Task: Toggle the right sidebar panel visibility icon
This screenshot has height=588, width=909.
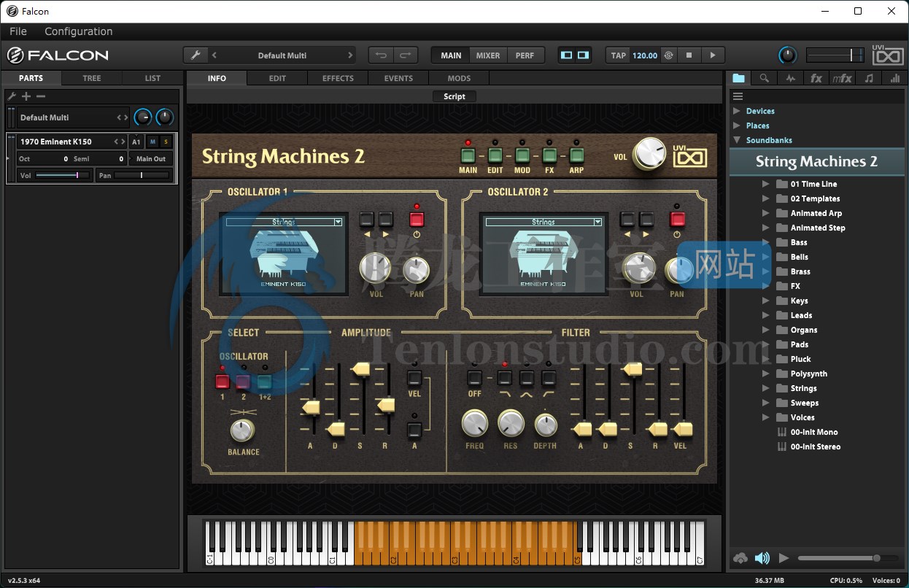Action: coord(583,55)
